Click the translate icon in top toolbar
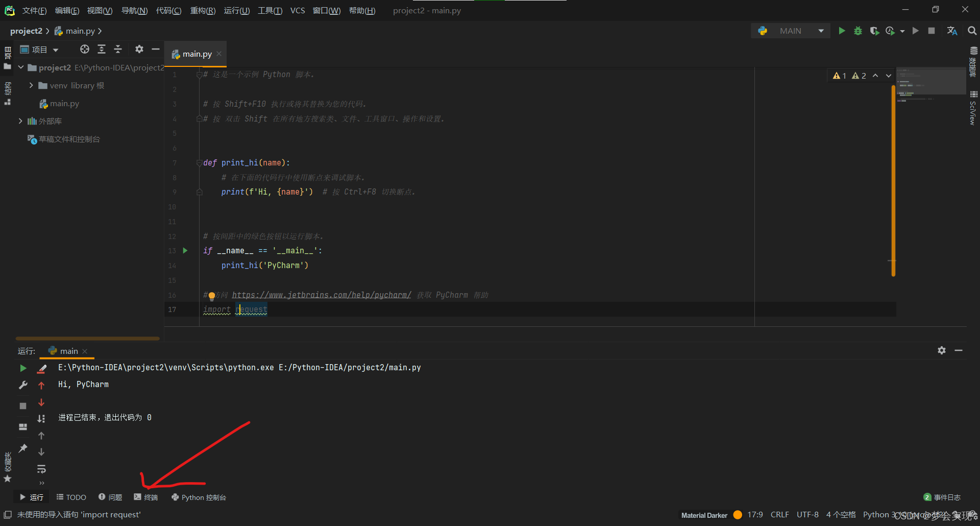980x526 pixels. [x=952, y=31]
